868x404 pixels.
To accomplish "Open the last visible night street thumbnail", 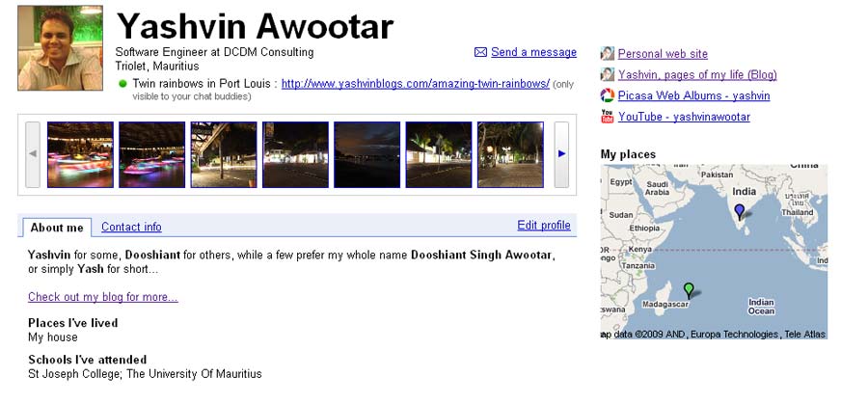I will point(510,154).
